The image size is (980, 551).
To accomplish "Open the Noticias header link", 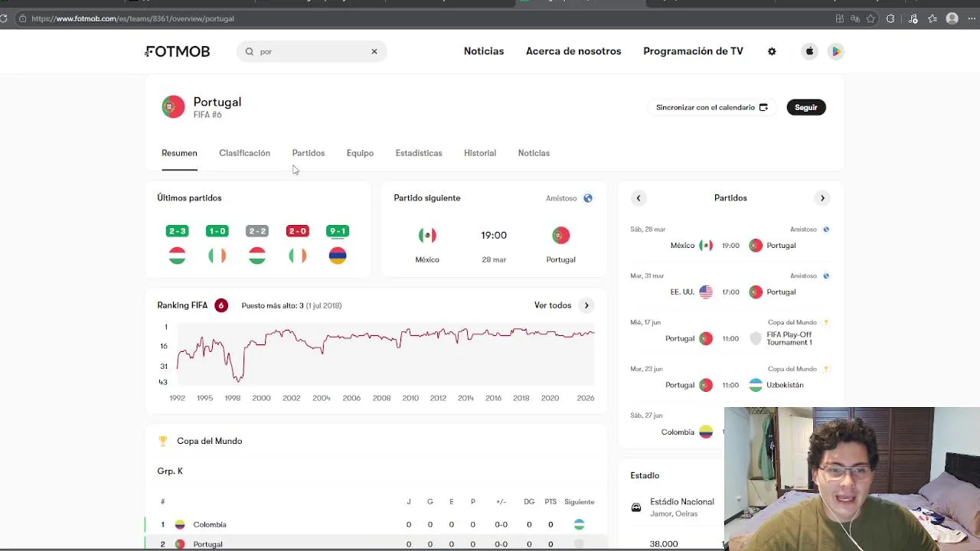I will pos(484,51).
